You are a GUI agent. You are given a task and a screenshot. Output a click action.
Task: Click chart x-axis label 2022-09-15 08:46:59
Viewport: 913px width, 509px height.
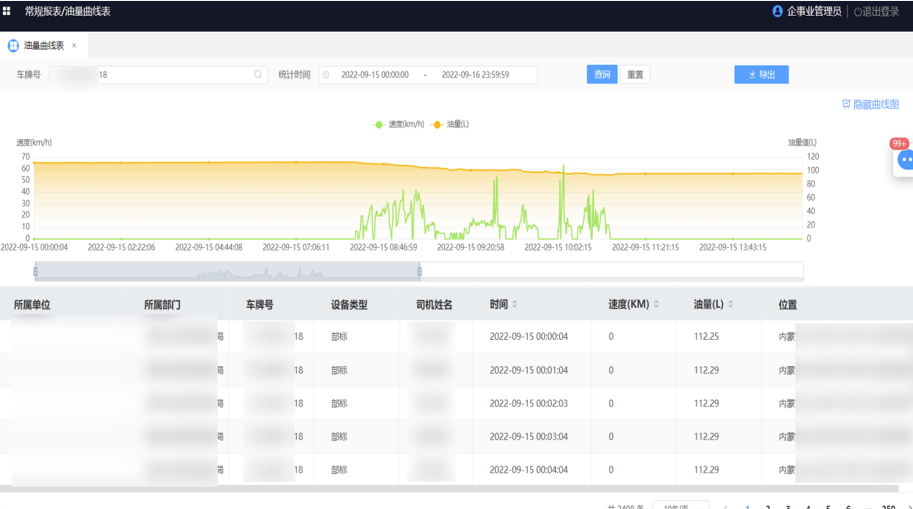tap(384, 247)
